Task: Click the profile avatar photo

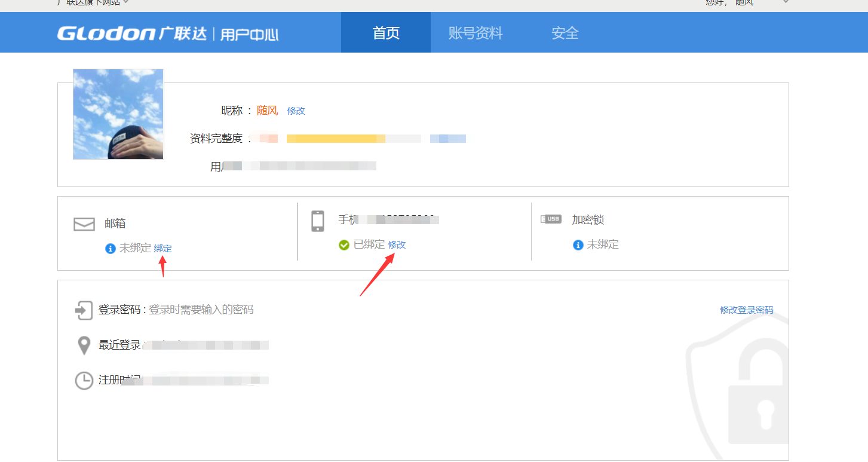Action: click(x=118, y=114)
